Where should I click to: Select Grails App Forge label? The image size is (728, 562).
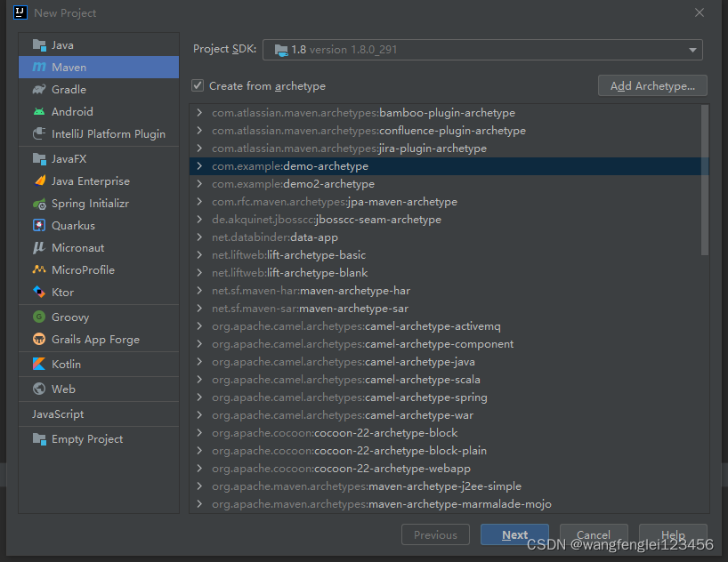click(x=95, y=340)
